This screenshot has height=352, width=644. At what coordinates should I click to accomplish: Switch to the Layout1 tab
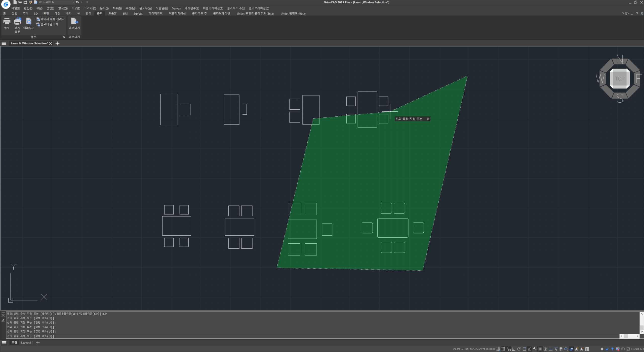click(x=26, y=343)
